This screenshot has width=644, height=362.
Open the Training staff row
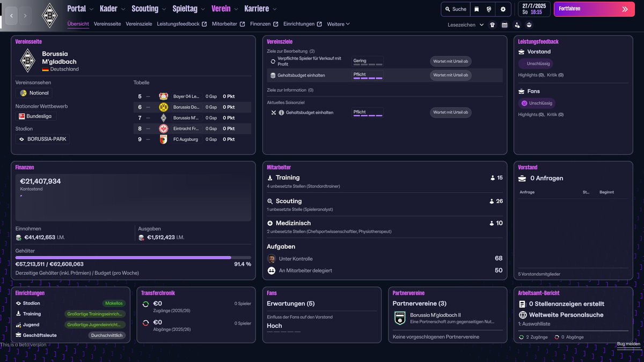coord(385,181)
